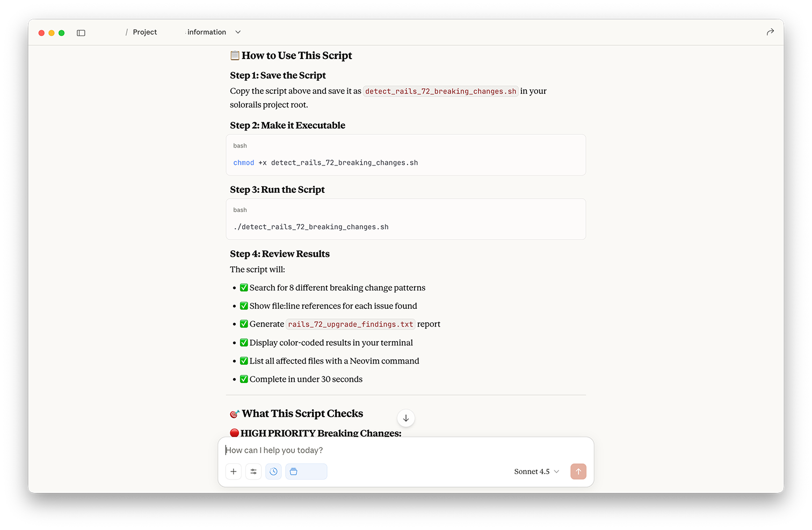Click the chmod +x command code line

[x=325, y=163]
